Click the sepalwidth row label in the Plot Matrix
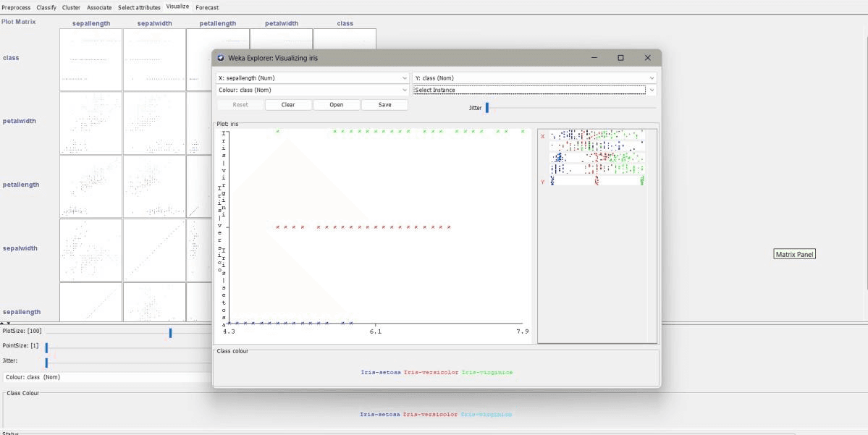 click(x=20, y=248)
